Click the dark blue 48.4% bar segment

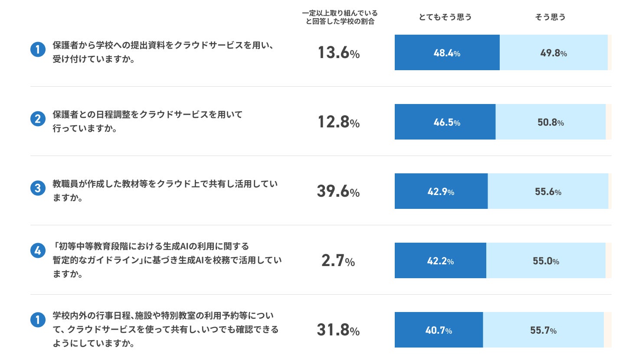[x=447, y=52]
